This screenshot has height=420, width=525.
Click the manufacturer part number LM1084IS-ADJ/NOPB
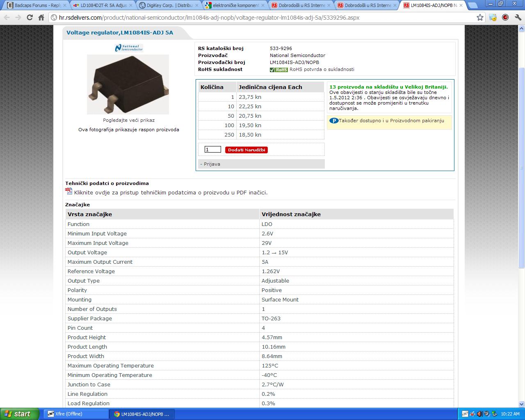click(x=294, y=62)
